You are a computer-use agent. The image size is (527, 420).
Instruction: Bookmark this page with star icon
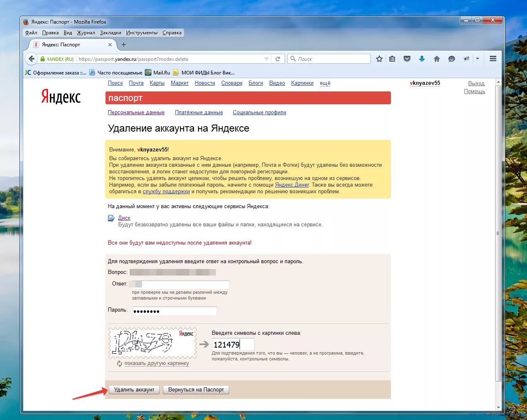[x=379, y=59]
